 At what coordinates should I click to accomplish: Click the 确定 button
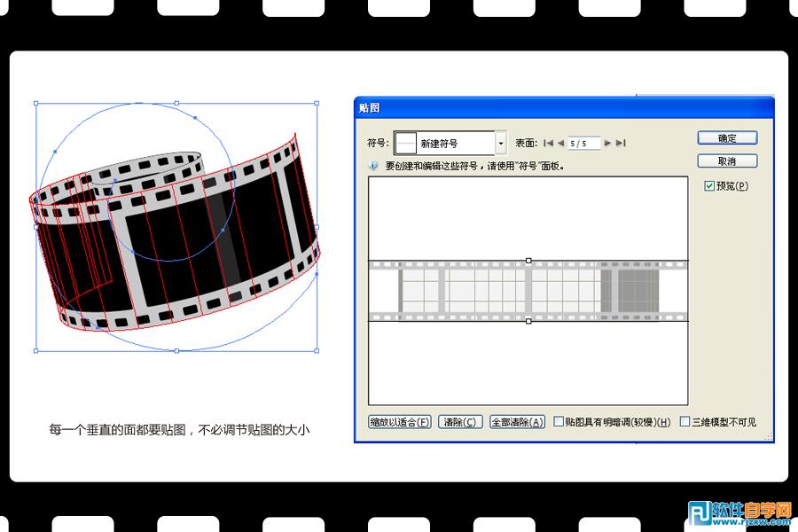[x=727, y=138]
